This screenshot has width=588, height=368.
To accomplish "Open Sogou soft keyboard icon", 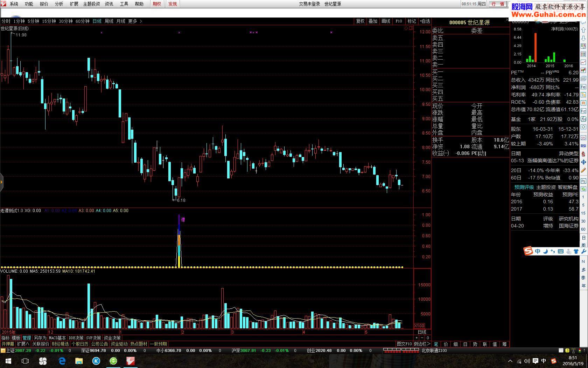I will (x=561, y=251).
